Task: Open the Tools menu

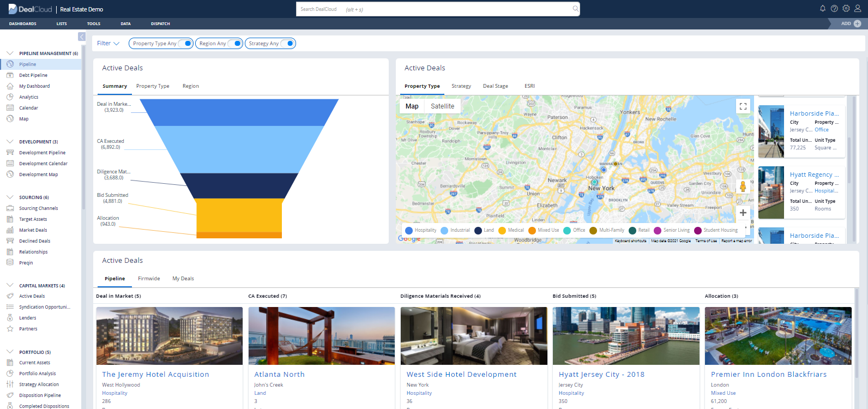Action: coord(94,24)
